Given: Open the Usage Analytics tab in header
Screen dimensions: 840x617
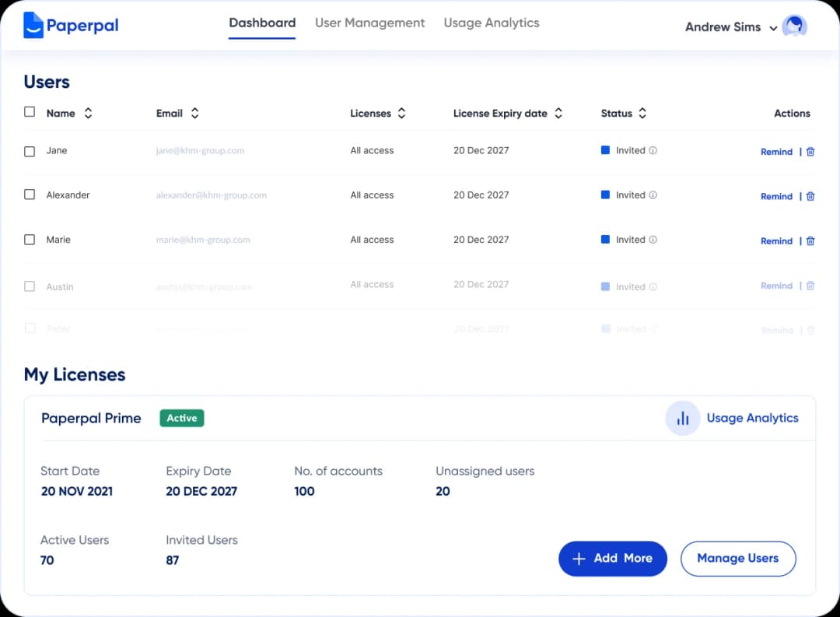Looking at the screenshot, I should click(x=492, y=23).
